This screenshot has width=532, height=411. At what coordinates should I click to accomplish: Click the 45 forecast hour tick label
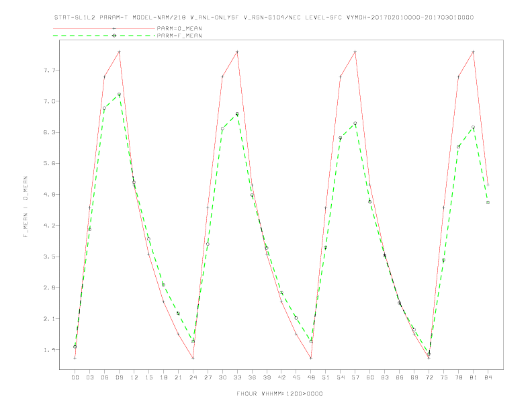tap(296, 377)
